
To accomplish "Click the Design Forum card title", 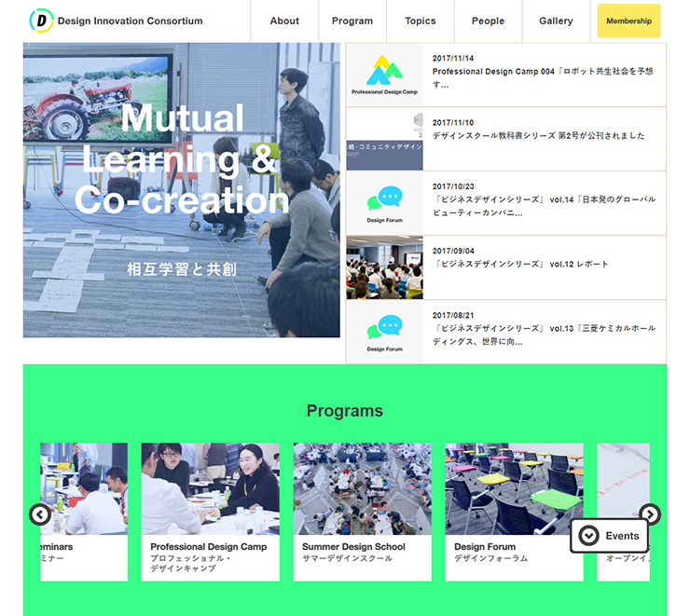I will (485, 546).
